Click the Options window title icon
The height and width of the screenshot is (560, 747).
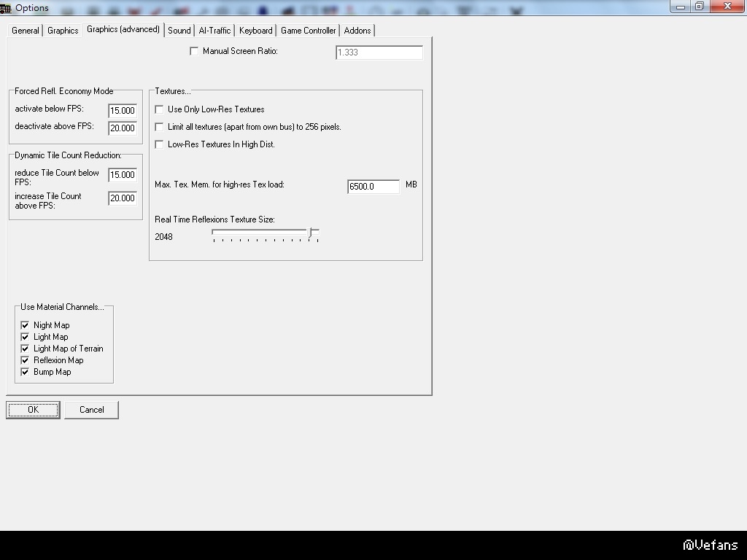pos(6,8)
